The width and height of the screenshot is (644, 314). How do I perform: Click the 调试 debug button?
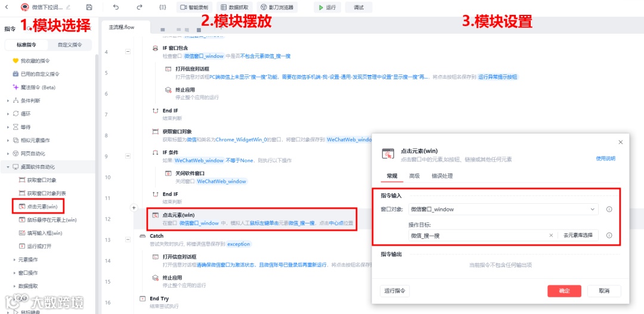(x=358, y=7)
